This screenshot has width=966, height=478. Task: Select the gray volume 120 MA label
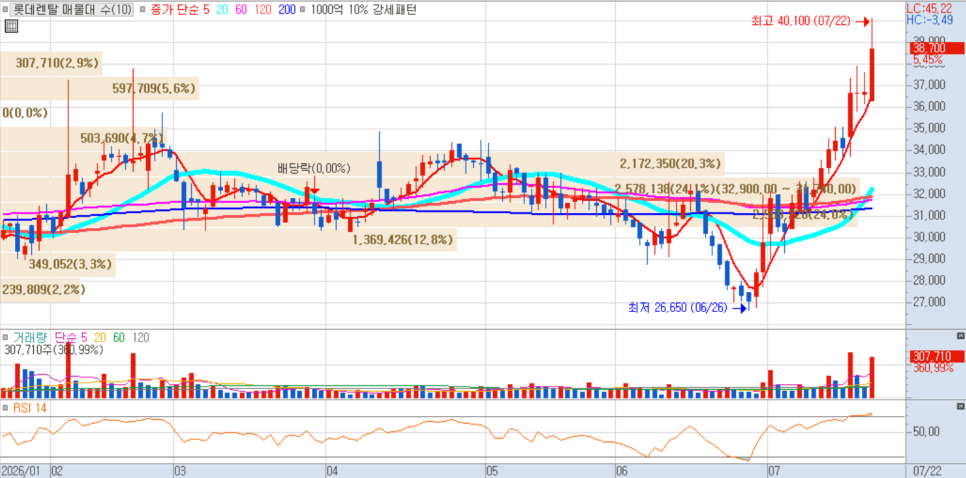[140, 338]
